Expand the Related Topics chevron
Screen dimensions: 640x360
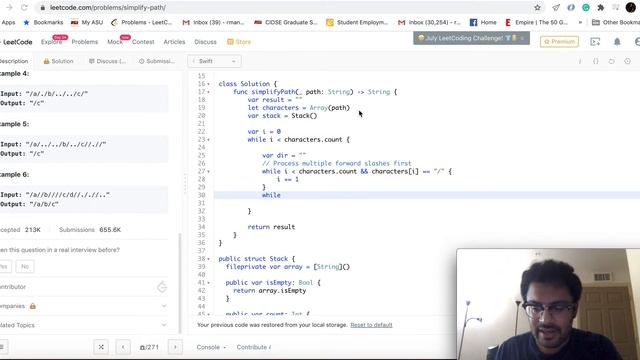pyautogui.click(x=164, y=325)
